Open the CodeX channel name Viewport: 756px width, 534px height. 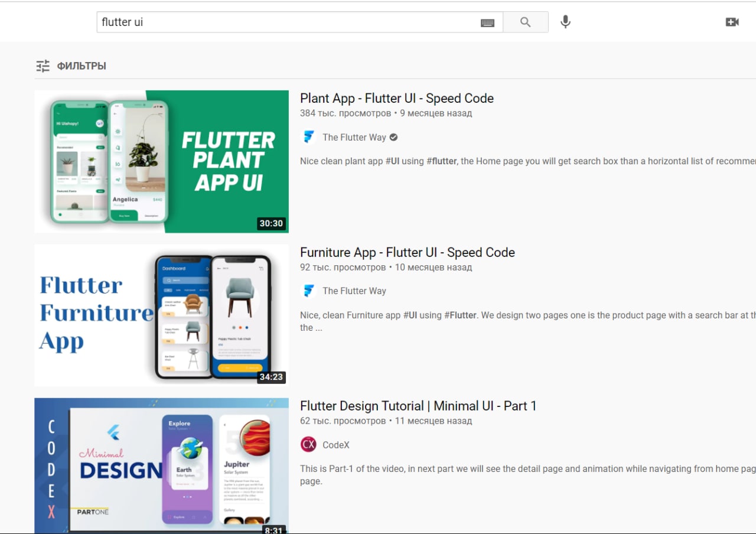pyautogui.click(x=336, y=445)
